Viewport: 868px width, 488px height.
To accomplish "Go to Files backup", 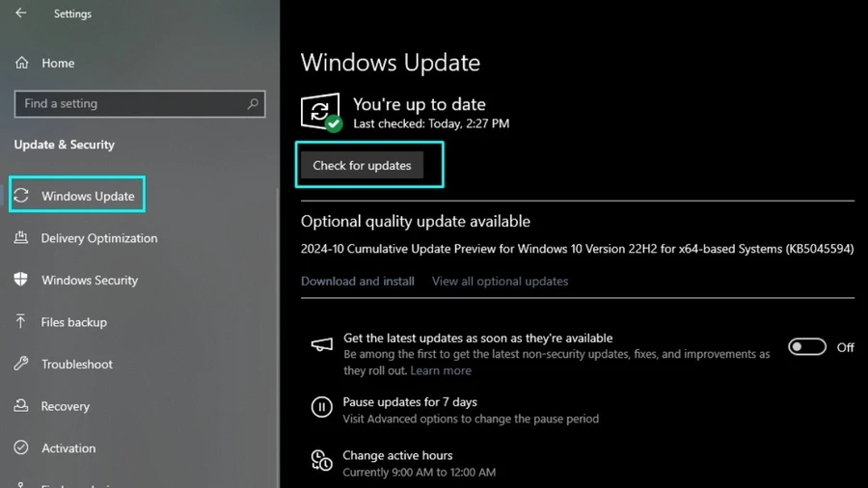I will click(73, 322).
